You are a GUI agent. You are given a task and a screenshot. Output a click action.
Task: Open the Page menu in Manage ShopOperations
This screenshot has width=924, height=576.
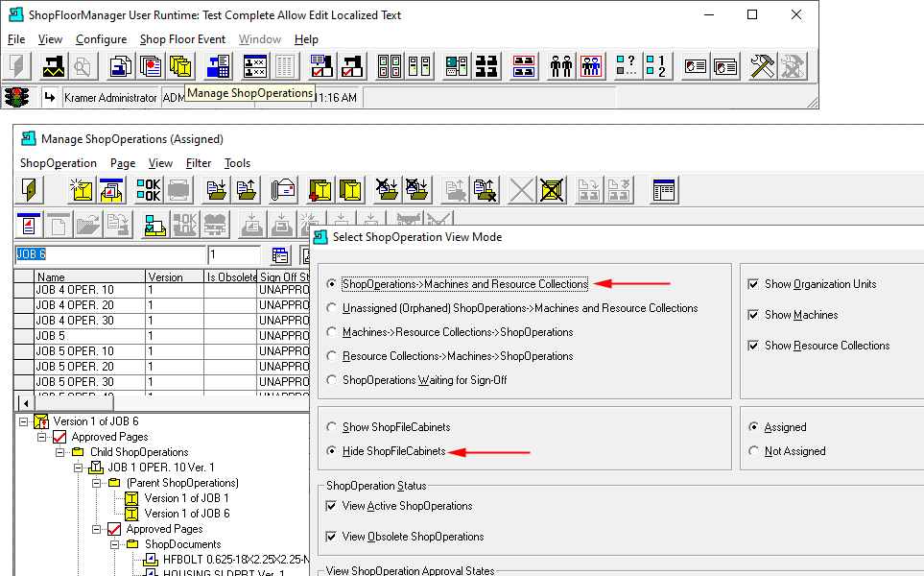123,163
